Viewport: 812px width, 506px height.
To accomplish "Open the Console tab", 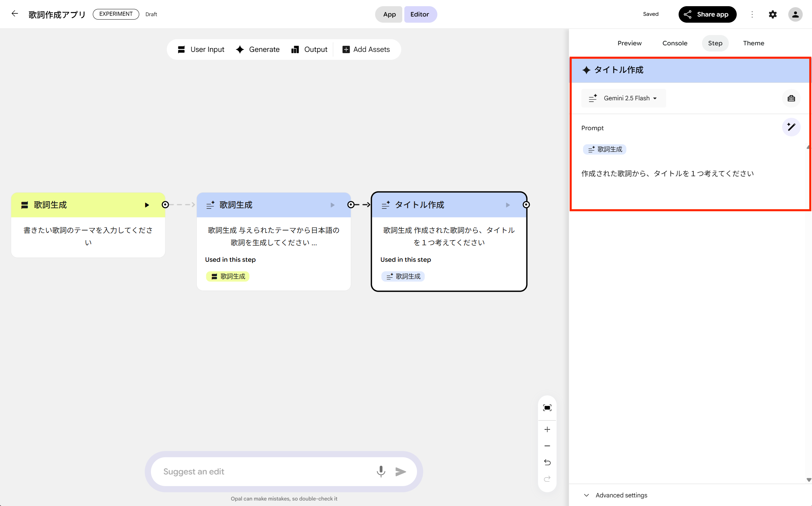I will pos(674,43).
